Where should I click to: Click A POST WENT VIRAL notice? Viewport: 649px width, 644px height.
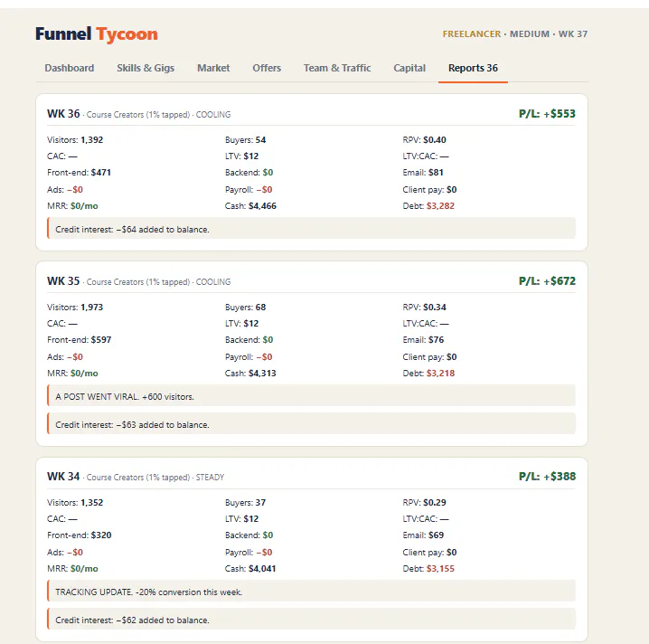311,395
